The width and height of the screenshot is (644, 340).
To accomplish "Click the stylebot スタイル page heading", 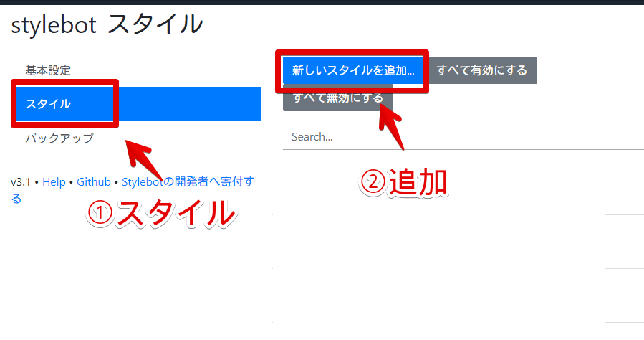I will (x=107, y=24).
